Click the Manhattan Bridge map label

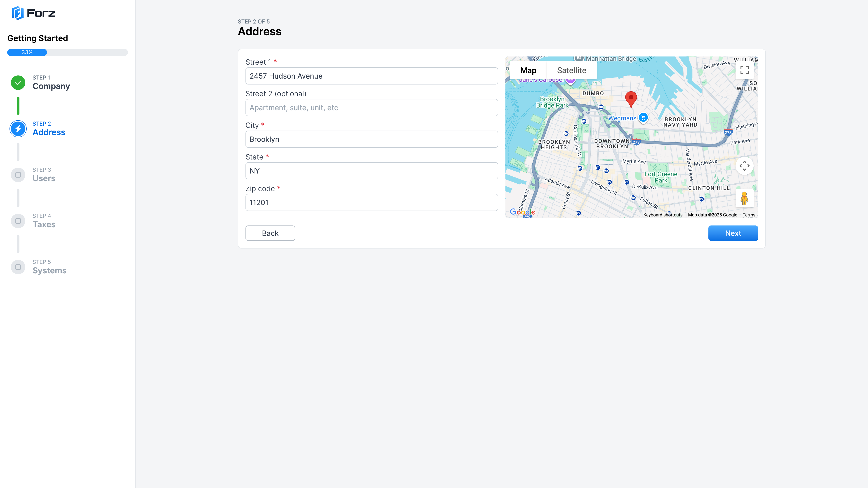coord(611,59)
